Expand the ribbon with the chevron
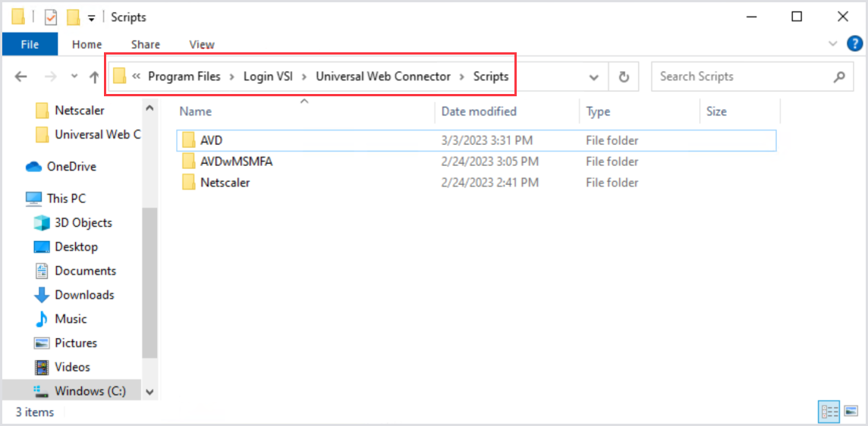Viewport: 868px width, 426px height. [x=834, y=44]
